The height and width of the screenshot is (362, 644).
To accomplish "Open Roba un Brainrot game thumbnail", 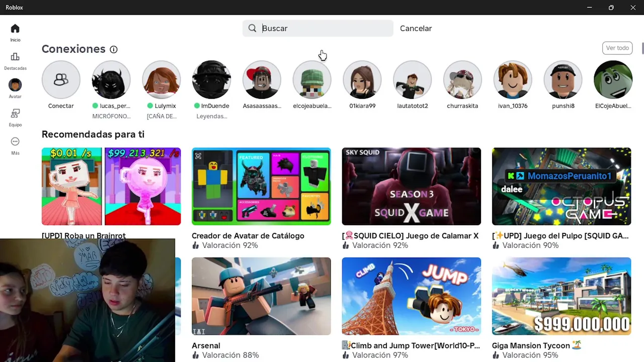I will click(x=111, y=187).
